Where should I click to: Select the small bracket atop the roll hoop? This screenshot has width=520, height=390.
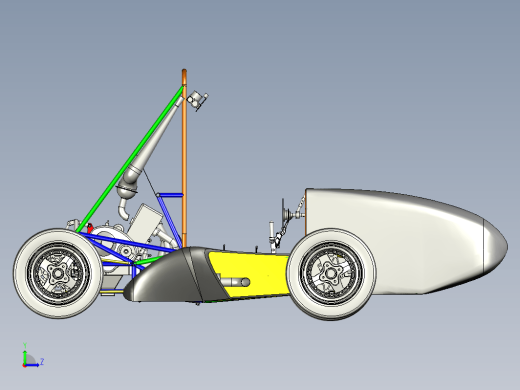click(197, 100)
